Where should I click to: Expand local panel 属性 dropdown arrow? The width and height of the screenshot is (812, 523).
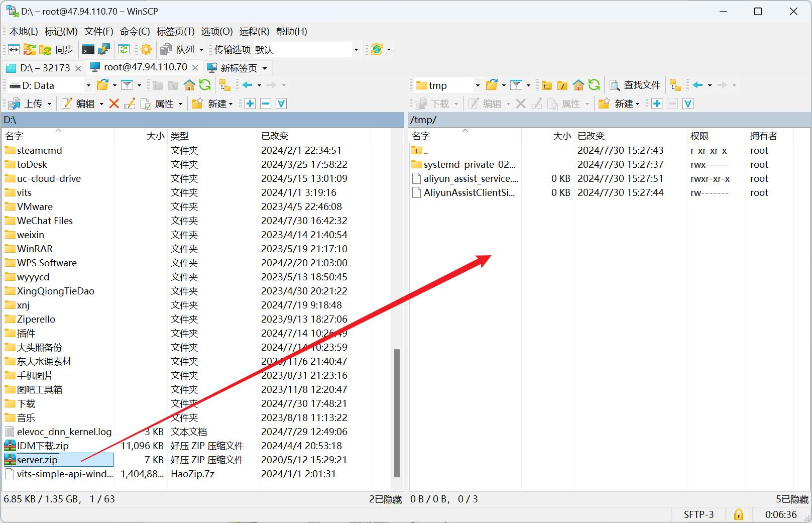click(180, 104)
